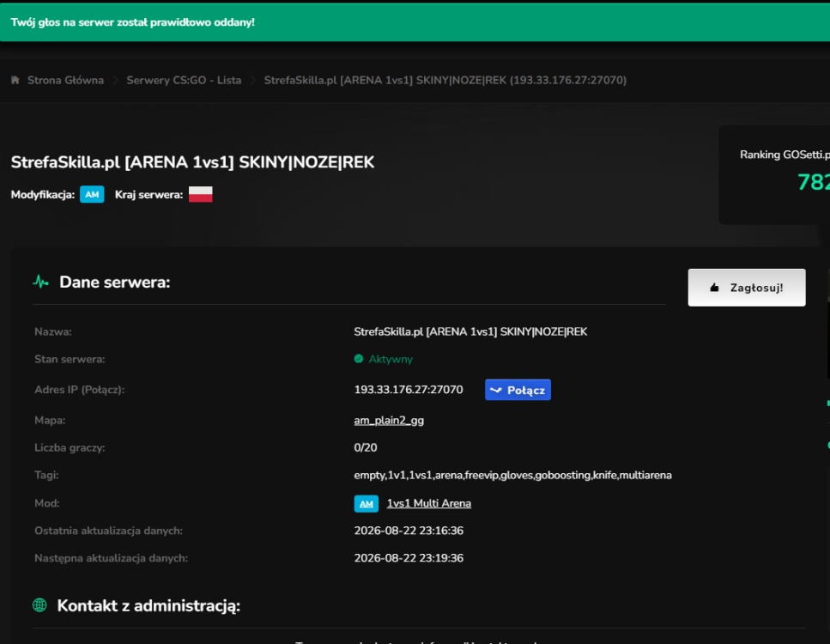The image size is (830, 644).
Task: Click the main server title heading
Action: point(192,162)
